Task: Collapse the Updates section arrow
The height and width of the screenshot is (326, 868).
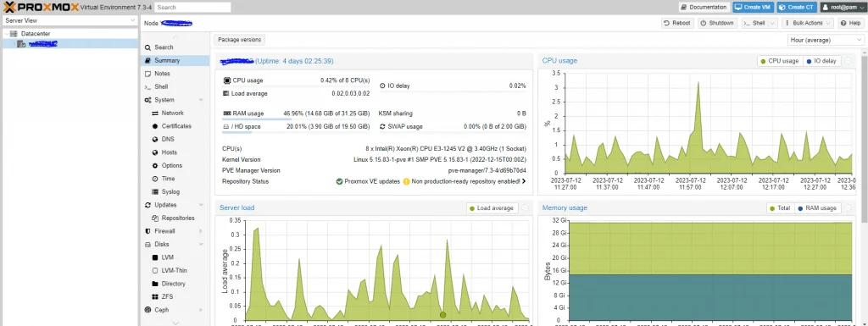Action: pos(200,205)
